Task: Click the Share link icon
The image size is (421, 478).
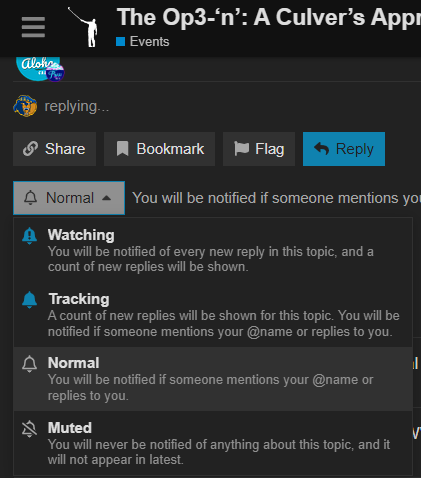Action: click(x=30, y=149)
